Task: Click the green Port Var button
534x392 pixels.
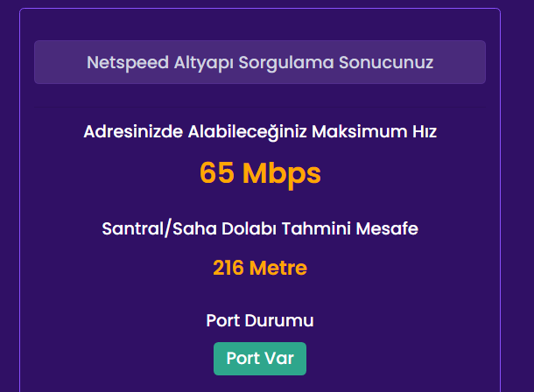Action: pos(260,359)
